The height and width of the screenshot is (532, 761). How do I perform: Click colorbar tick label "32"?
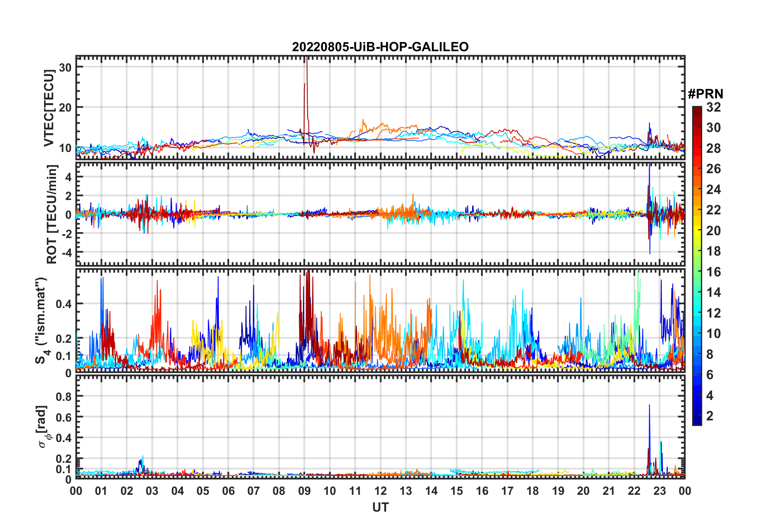[x=713, y=107]
